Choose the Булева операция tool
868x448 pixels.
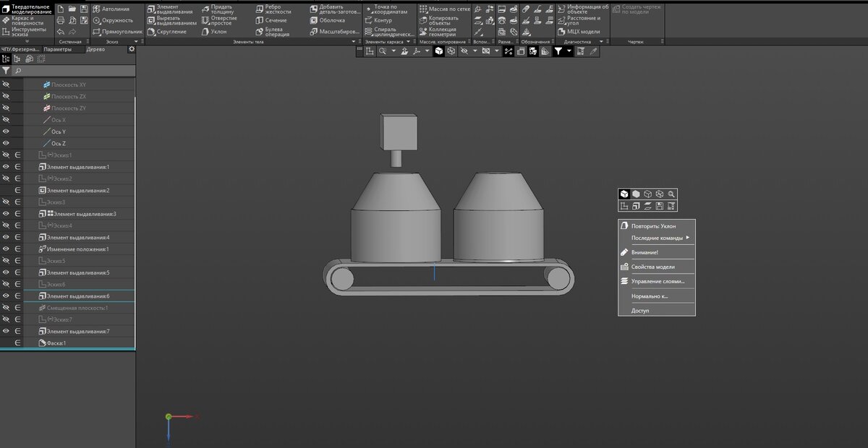(x=272, y=32)
